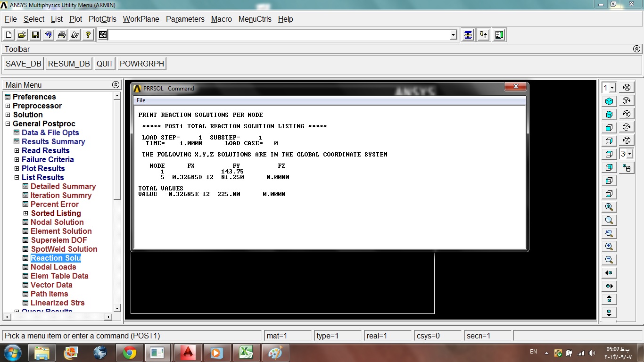Click the SAVE_DB button
Viewport: 644px width, 362px height.
(x=24, y=64)
